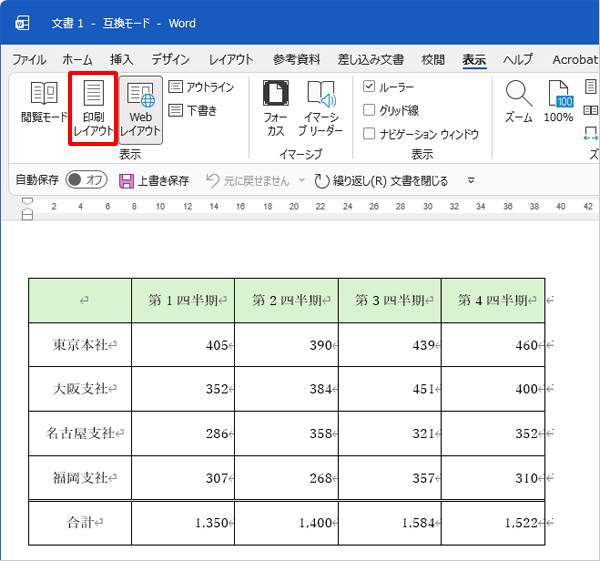Uncheck the ルーラー ruler checkbox
The height and width of the screenshot is (561, 600).
click(x=369, y=86)
